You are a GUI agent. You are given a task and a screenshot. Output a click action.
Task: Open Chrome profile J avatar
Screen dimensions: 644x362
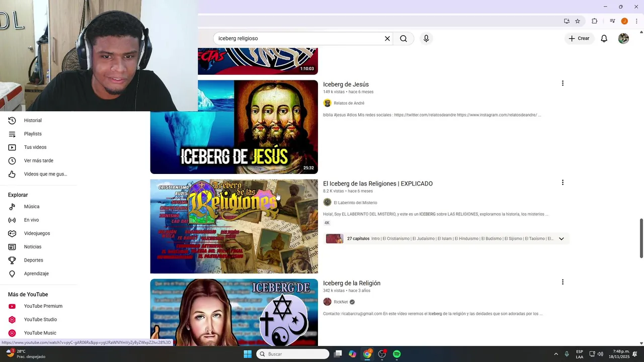(624, 21)
